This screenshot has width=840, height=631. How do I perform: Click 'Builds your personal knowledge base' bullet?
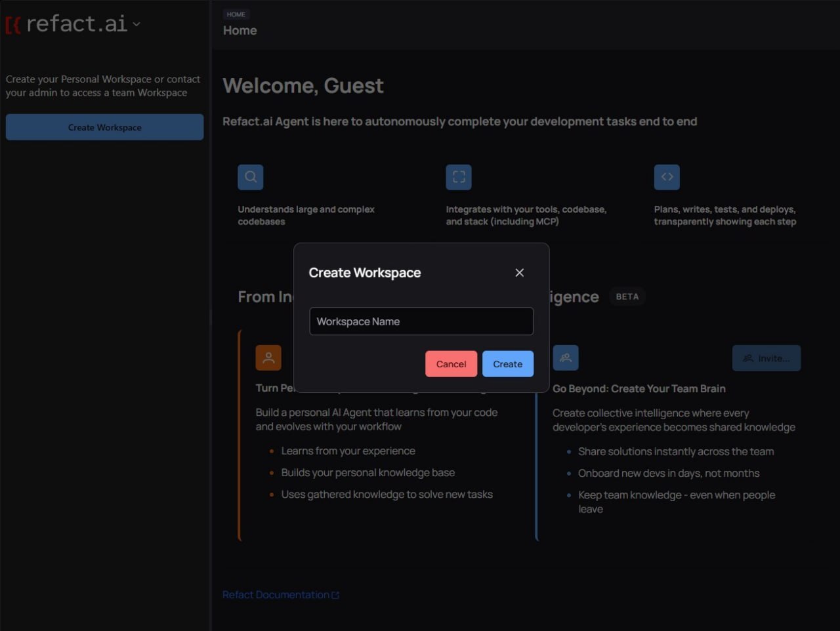tap(368, 473)
